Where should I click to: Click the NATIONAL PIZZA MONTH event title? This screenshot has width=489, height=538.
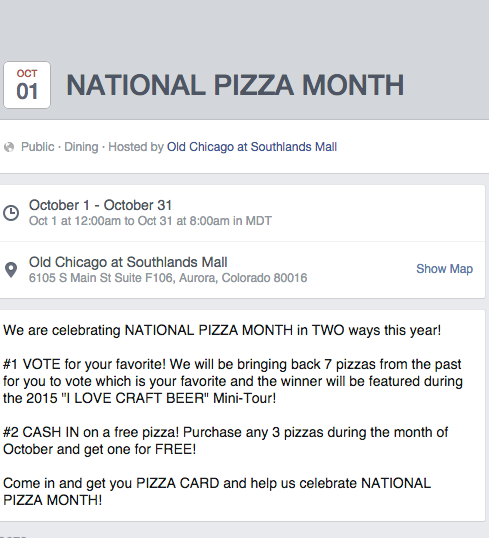tap(235, 85)
